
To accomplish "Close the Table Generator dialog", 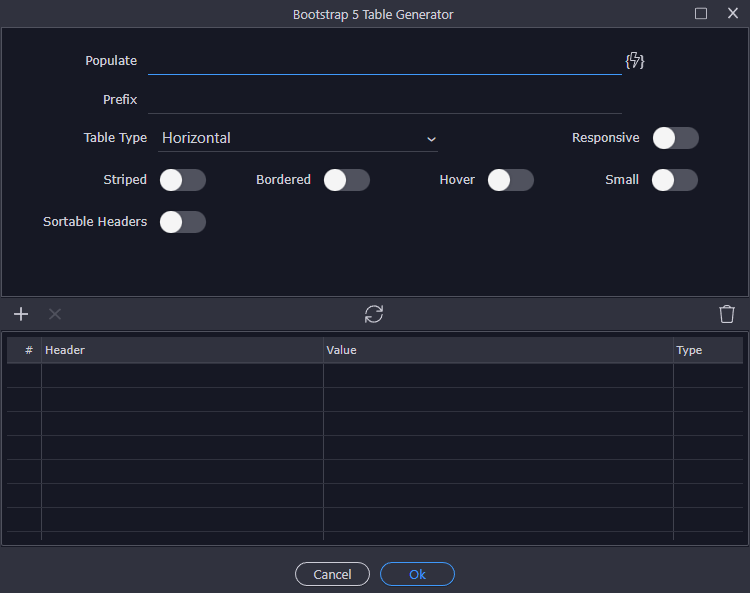I will [733, 13].
